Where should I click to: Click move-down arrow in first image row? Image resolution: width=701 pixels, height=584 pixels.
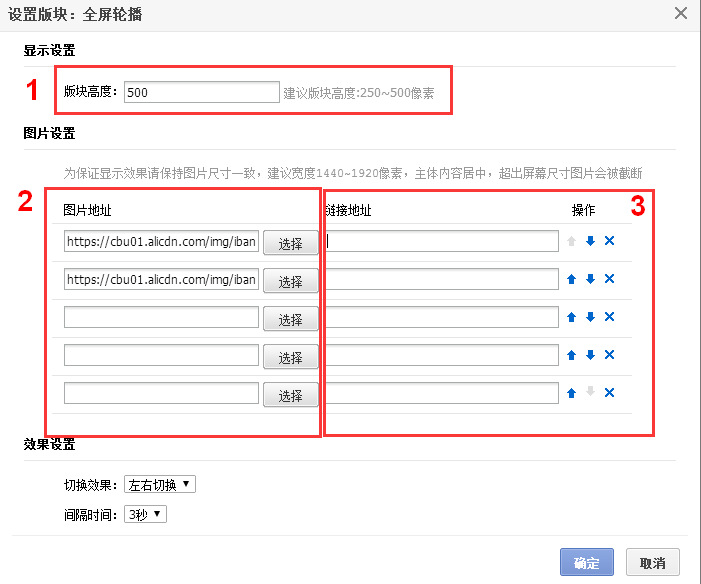[590, 241]
